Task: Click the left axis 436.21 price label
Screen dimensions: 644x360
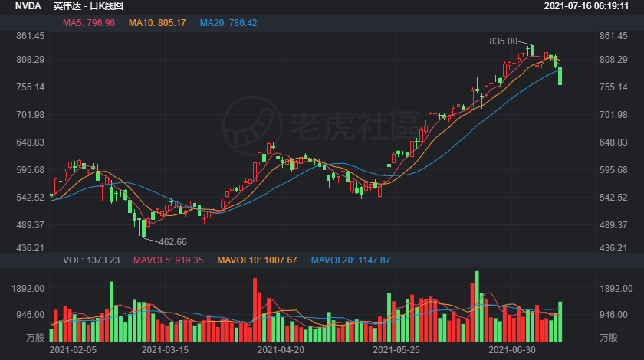Action: [x=31, y=247]
